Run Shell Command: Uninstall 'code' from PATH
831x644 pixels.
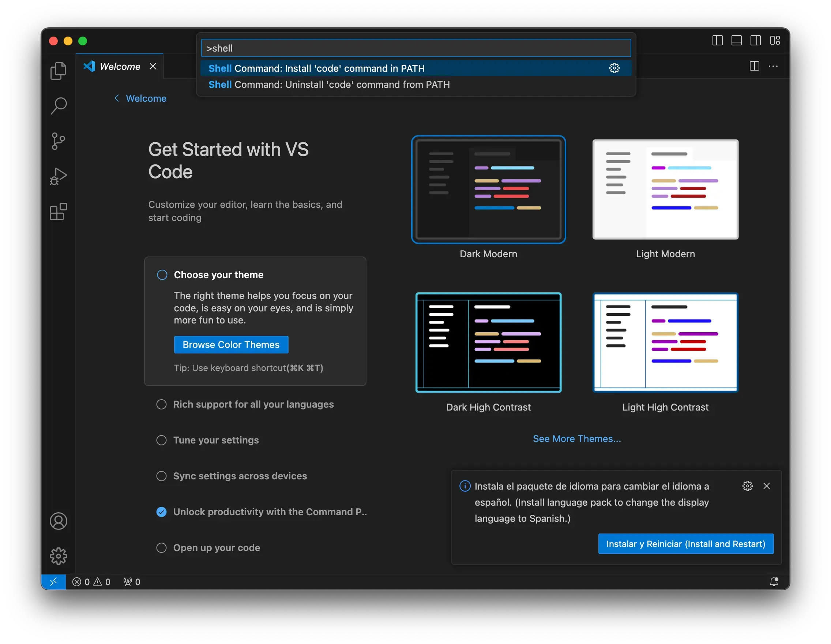pos(415,85)
